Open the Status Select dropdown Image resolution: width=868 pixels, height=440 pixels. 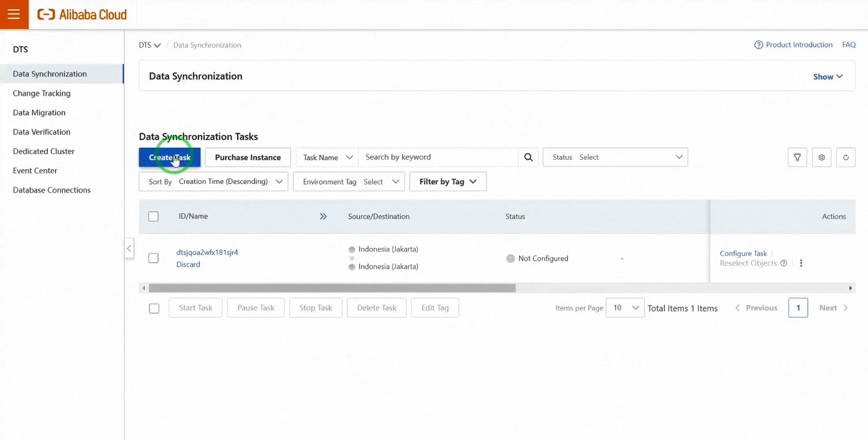615,157
